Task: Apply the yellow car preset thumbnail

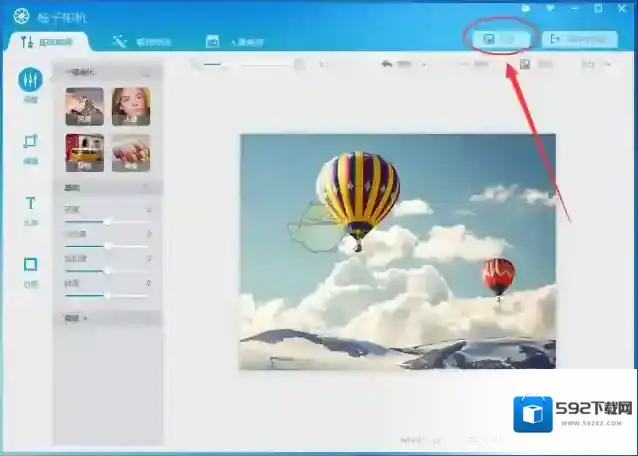Action: [x=84, y=151]
